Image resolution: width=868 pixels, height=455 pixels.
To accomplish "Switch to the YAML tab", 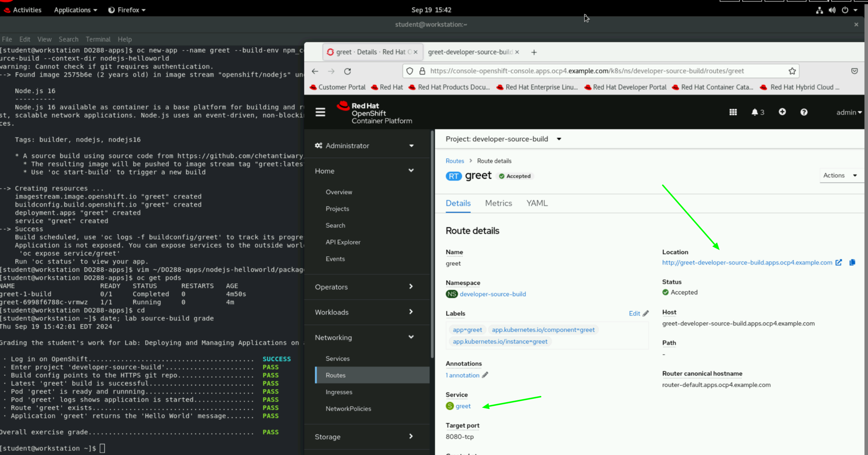I will pyautogui.click(x=537, y=203).
